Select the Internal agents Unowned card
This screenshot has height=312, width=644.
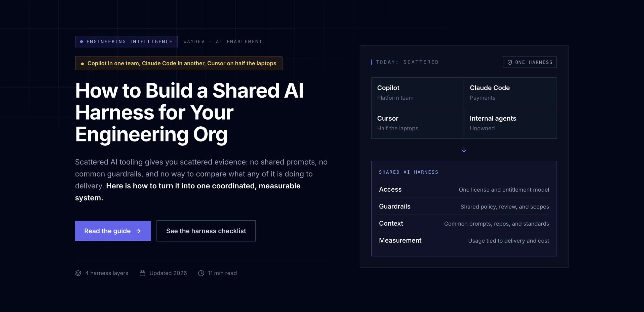point(510,123)
